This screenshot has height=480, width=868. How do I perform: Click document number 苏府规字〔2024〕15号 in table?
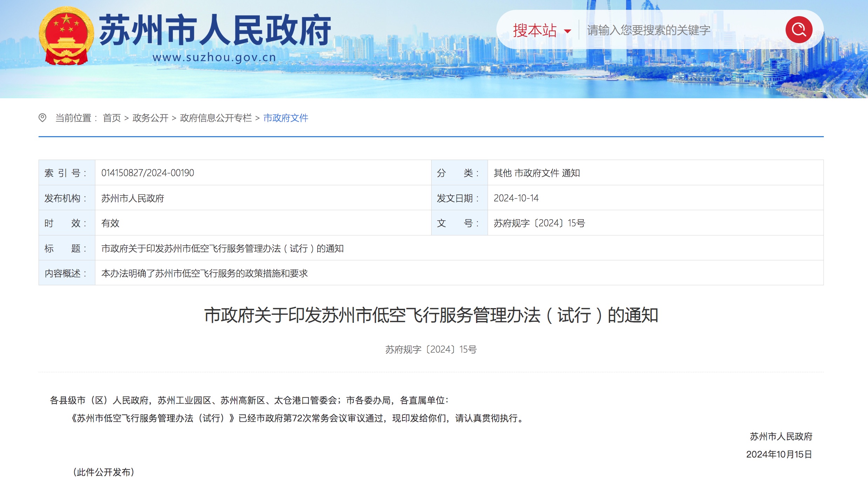pos(539,223)
